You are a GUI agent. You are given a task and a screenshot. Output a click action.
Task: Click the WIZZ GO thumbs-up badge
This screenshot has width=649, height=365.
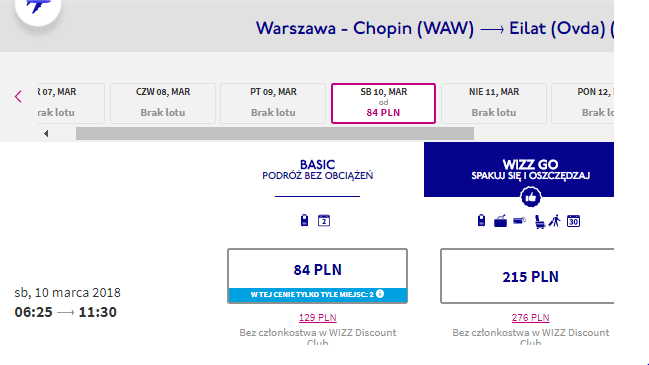point(531,197)
